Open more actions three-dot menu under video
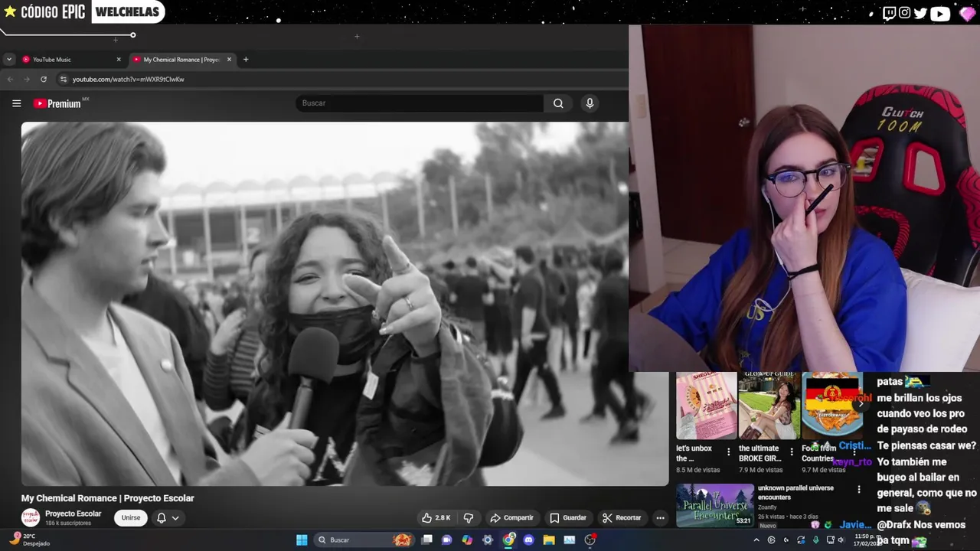 [x=660, y=518]
